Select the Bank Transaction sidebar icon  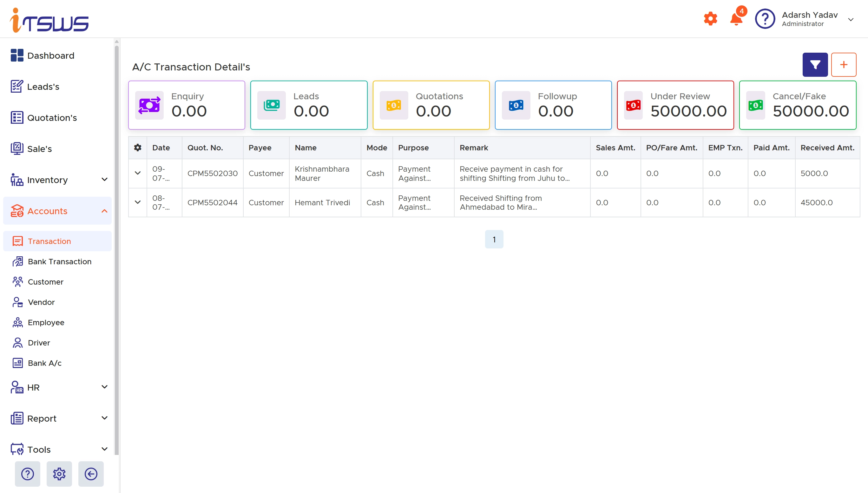click(17, 261)
